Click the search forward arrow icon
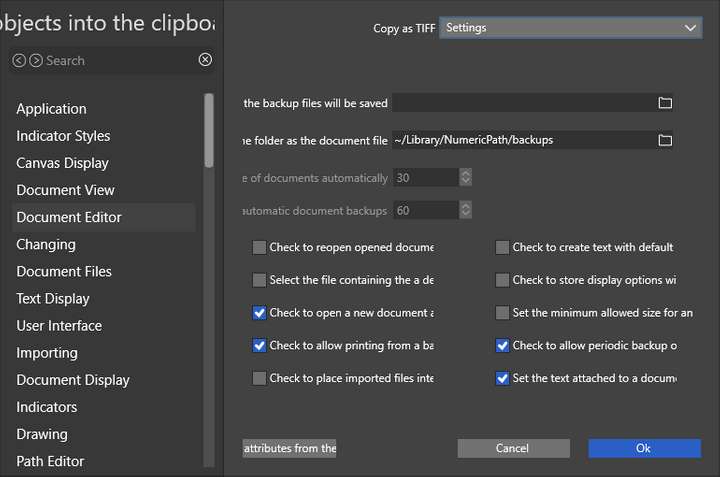 click(36, 60)
